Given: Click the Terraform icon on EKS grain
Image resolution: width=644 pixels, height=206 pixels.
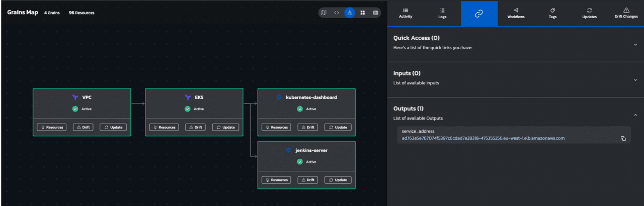Looking at the screenshot, I should (188, 97).
